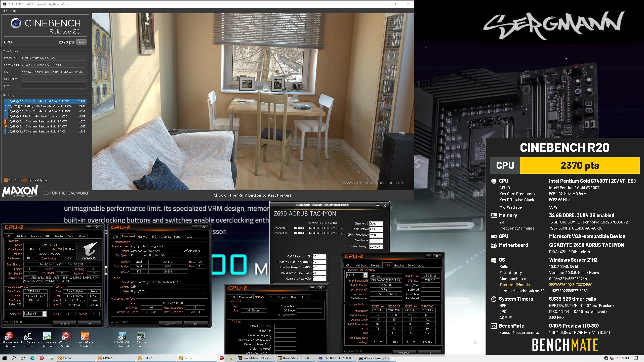
Task: Click the CAS# Latency (tCL) field showing 30
Action: [319, 256]
